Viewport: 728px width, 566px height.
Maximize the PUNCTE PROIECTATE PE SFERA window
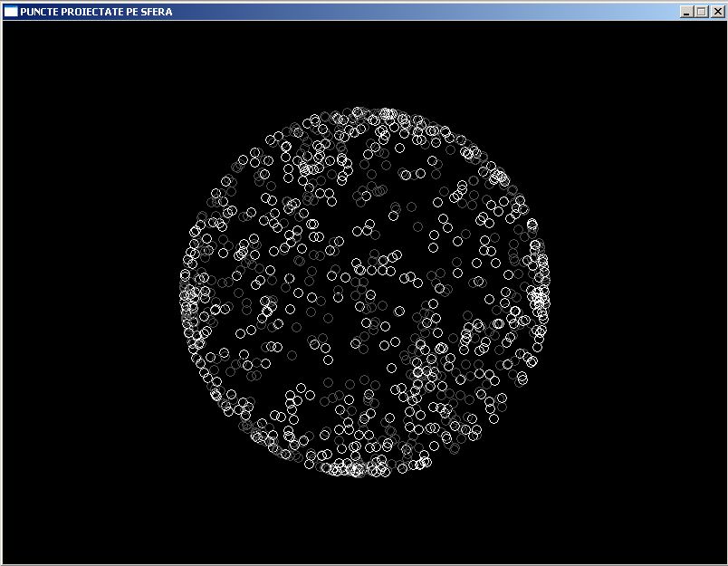coord(702,12)
